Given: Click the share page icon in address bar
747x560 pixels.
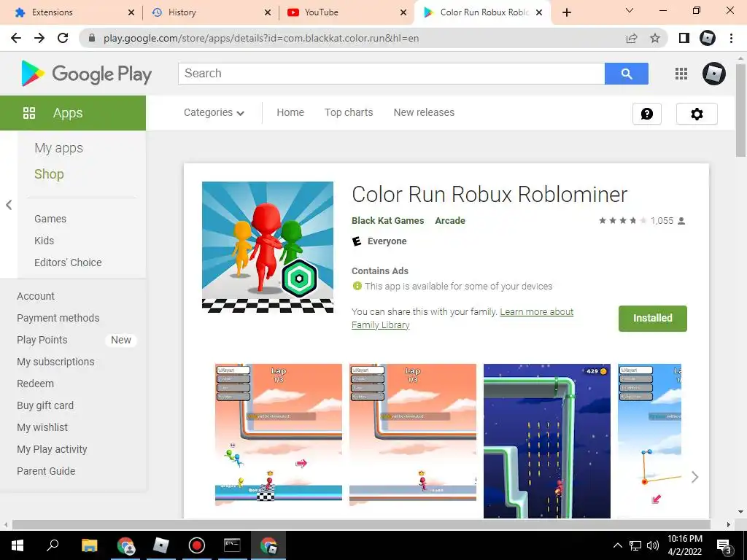Looking at the screenshot, I should point(632,38).
